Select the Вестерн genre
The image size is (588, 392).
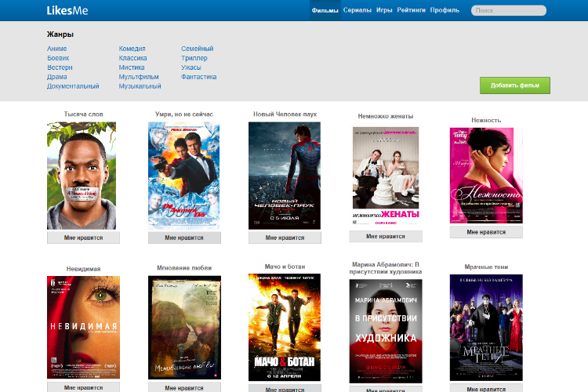[60, 67]
